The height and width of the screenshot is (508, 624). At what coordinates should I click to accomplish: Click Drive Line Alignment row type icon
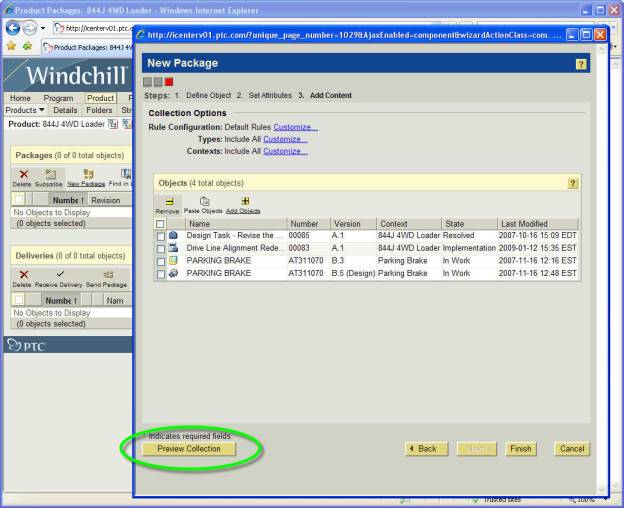point(173,248)
